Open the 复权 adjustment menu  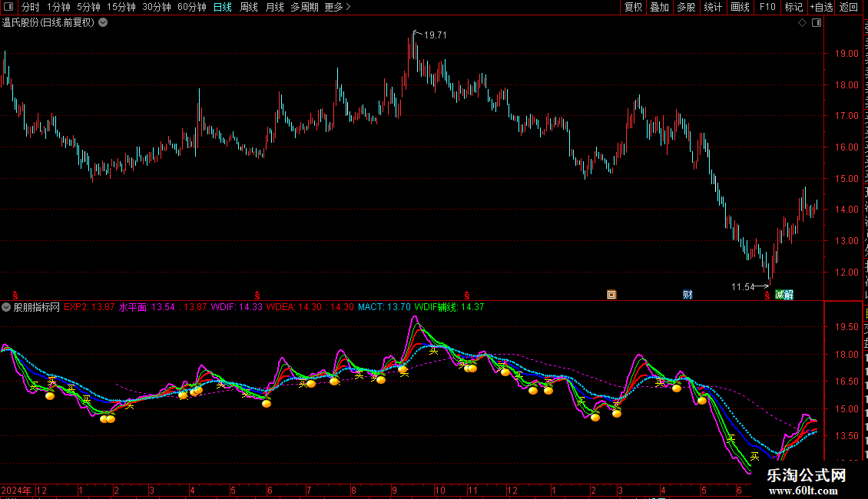(x=633, y=7)
